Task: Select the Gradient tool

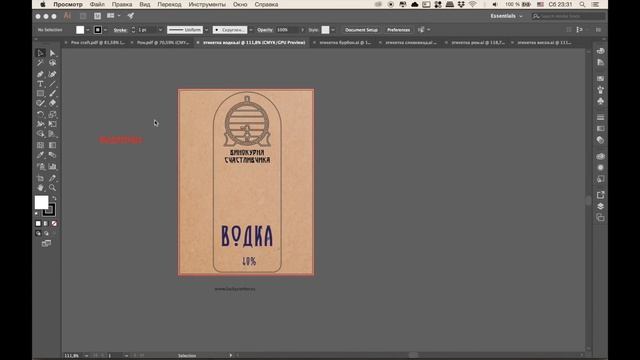Action: 52,145
